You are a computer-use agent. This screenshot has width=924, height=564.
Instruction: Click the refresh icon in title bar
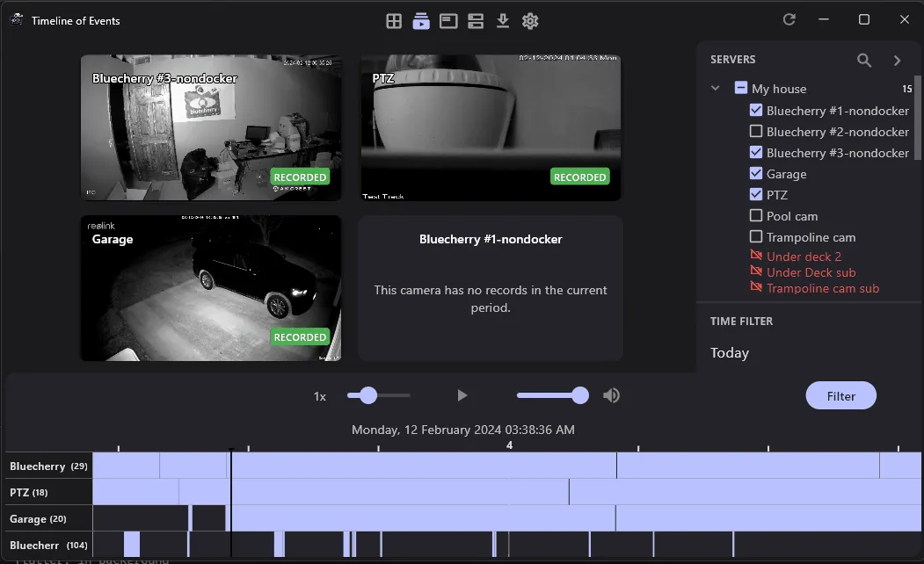[x=789, y=19]
